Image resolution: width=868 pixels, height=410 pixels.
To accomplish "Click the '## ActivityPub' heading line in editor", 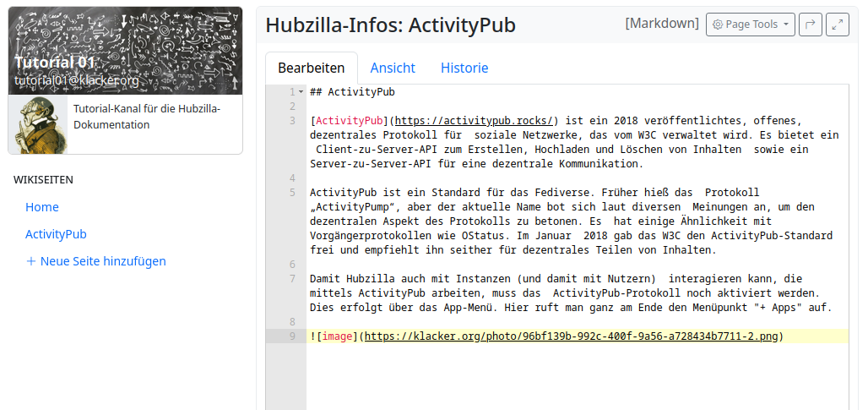I will pos(352,92).
